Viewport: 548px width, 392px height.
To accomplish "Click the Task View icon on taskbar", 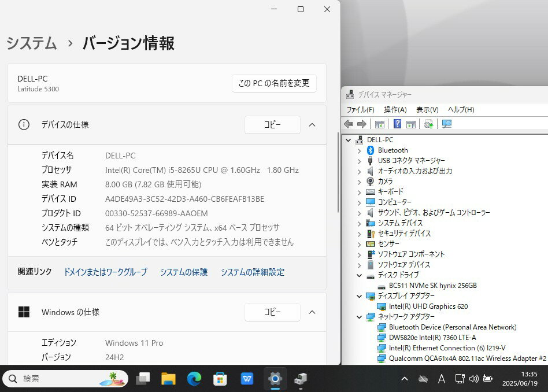I will (x=142, y=379).
